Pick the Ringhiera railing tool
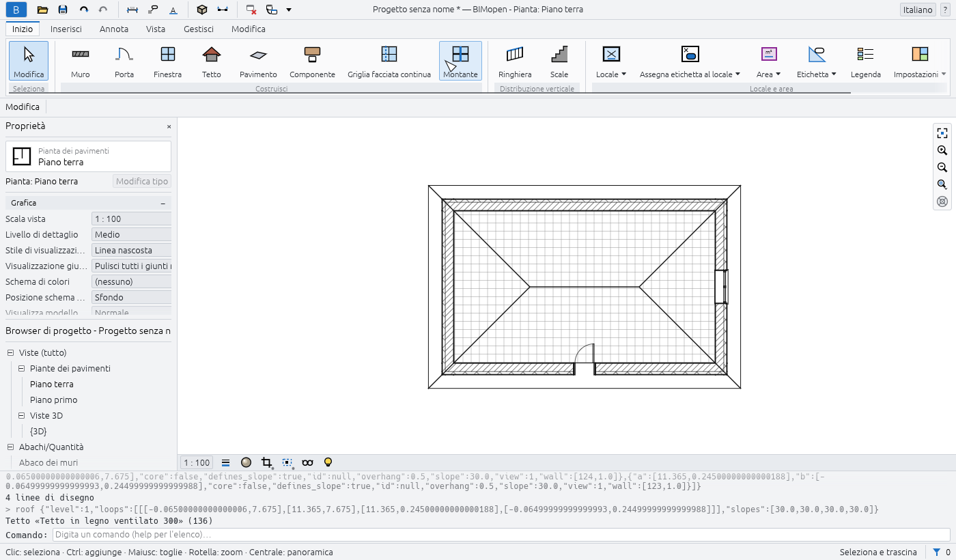956x560 pixels. (515, 61)
